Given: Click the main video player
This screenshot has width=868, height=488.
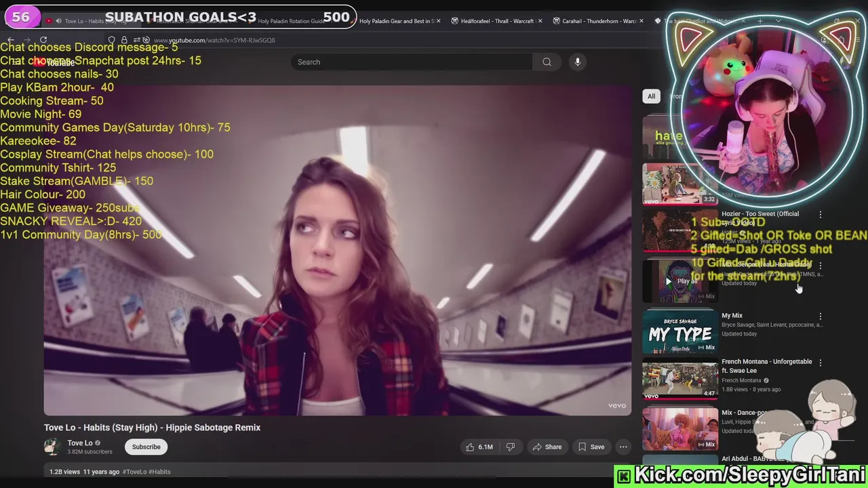Looking at the screenshot, I should coord(337,250).
